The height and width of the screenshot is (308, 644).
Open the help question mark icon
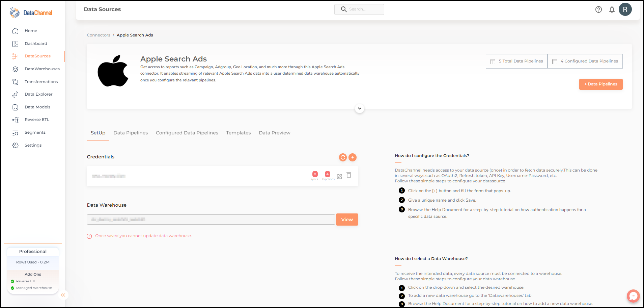(598, 9)
